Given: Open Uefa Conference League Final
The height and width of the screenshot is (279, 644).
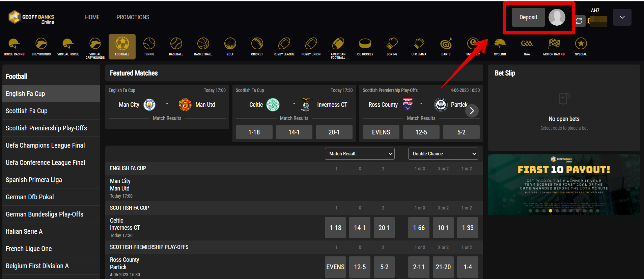Looking at the screenshot, I should click(x=51, y=162).
